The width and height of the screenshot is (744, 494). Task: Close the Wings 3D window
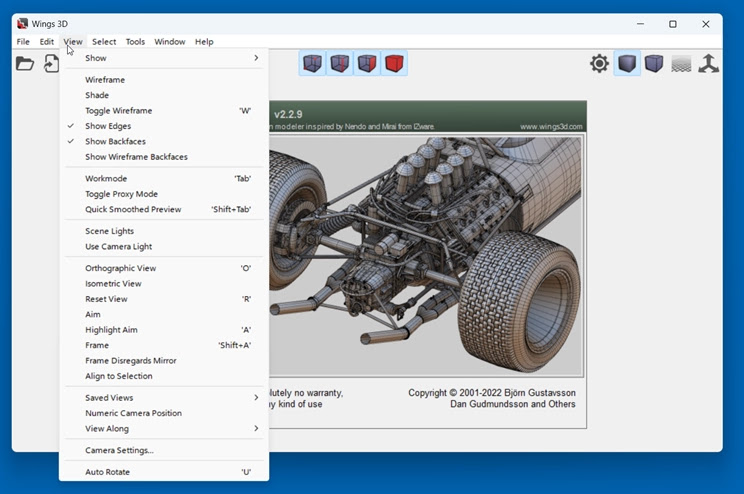pos(706,24)
